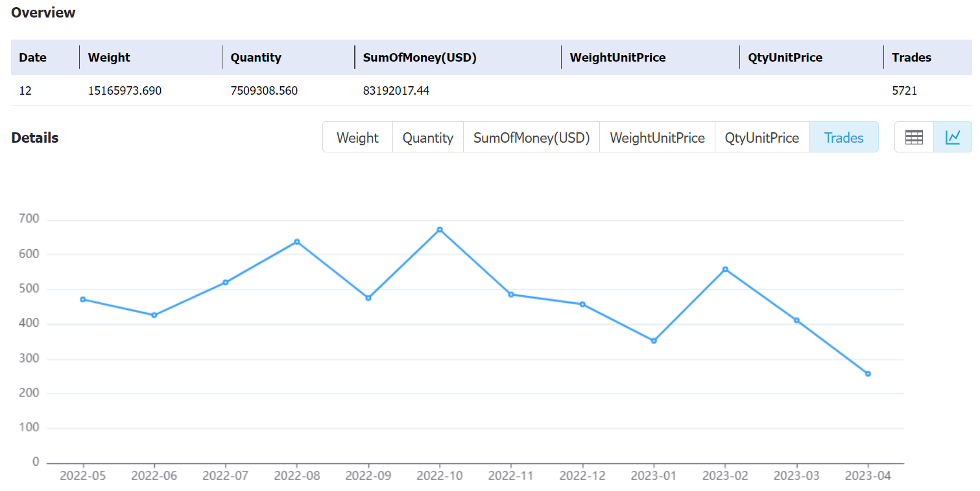Click the 300 y-axis label

pyautogui.click(x=30, y=358)
